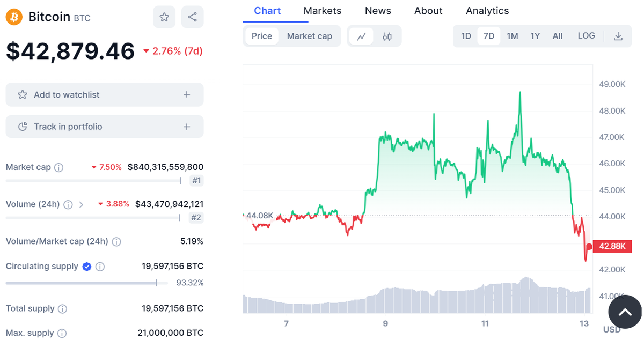Click the 2.76% (7d) change text

(172, 51)
